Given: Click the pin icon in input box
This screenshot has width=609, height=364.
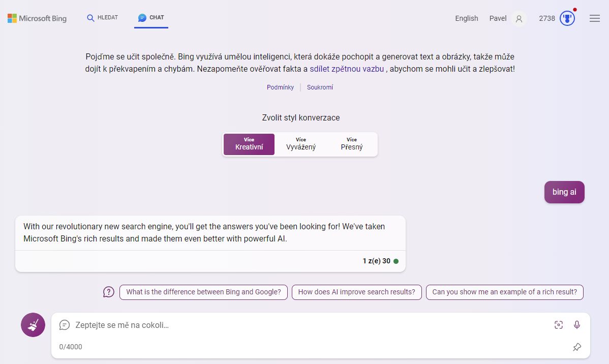Looking at the screenshot, I should [x=577, y=347].
